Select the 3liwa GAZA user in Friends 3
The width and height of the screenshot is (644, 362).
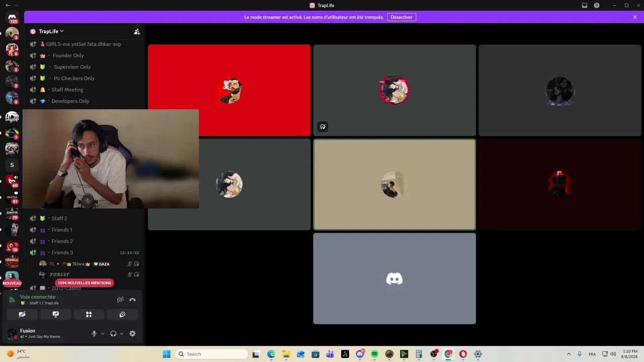89,264
